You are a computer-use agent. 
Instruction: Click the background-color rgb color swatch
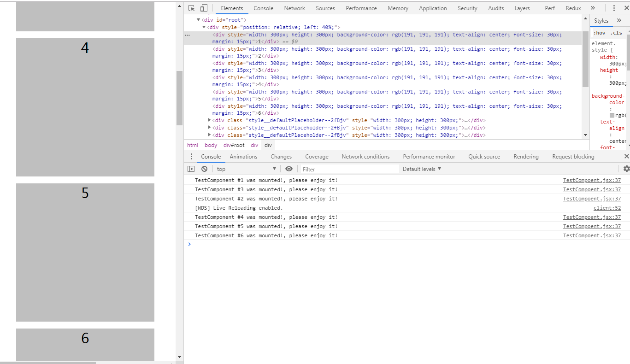tap(612, 115)
